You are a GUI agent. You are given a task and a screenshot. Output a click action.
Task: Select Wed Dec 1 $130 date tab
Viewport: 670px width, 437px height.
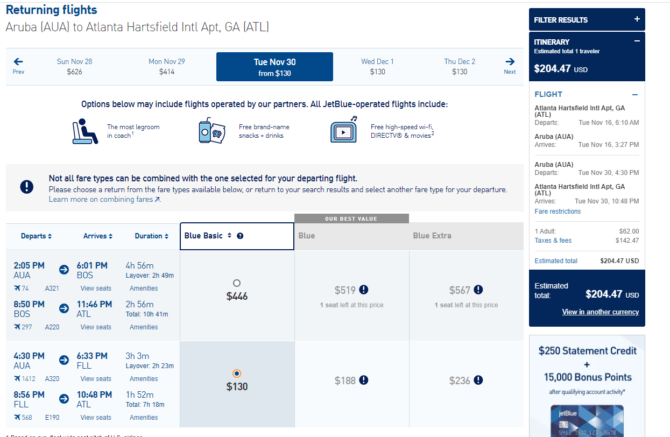(377, 67)
